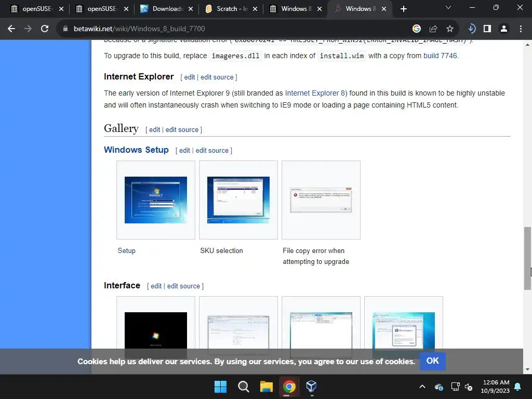Edit source of Internet Explorer section
The width and height of the screenshot is (532, 399).
pos(217,77)
